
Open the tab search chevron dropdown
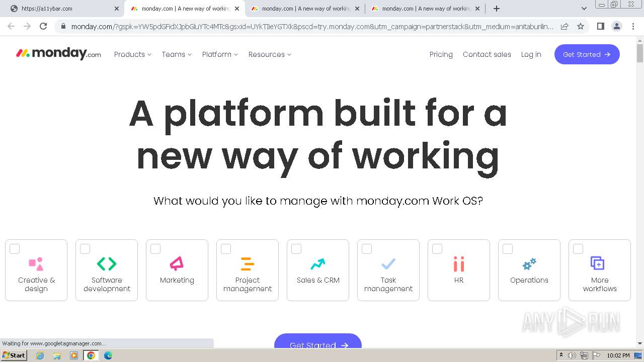coord(584,9)
